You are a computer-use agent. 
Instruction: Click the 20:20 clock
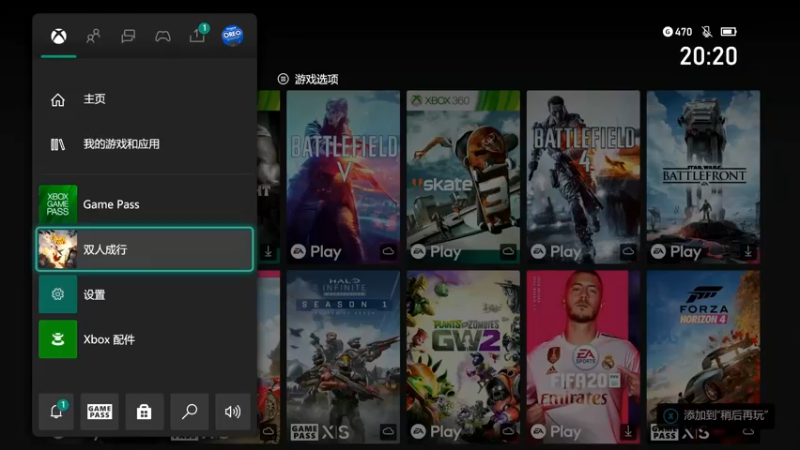click(708, 56)
